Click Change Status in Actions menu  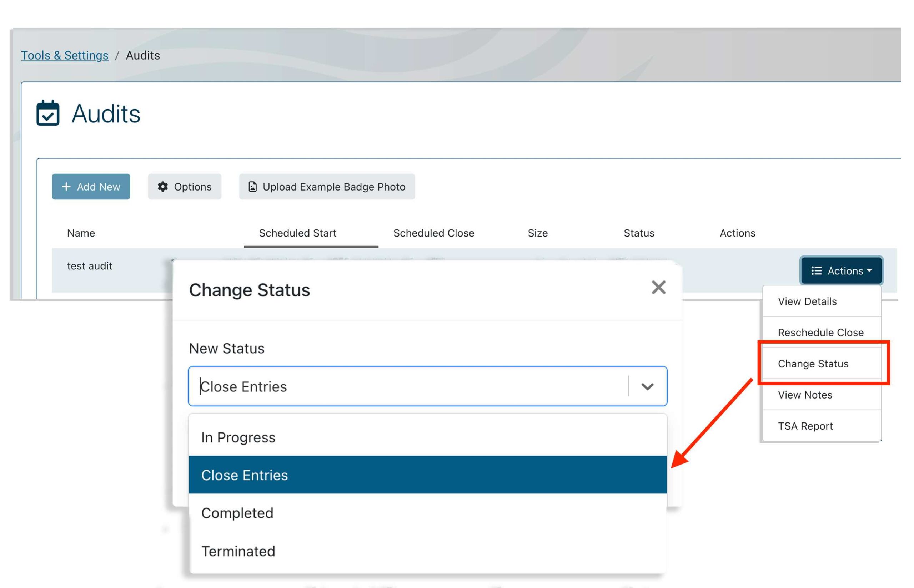coord(813,364)
